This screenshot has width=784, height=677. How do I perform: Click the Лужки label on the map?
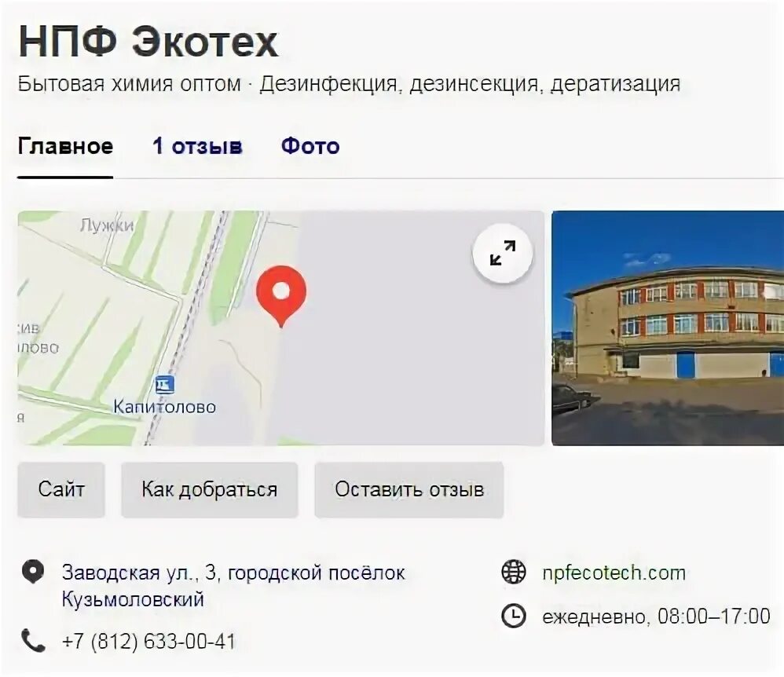(x=107, y=225)
